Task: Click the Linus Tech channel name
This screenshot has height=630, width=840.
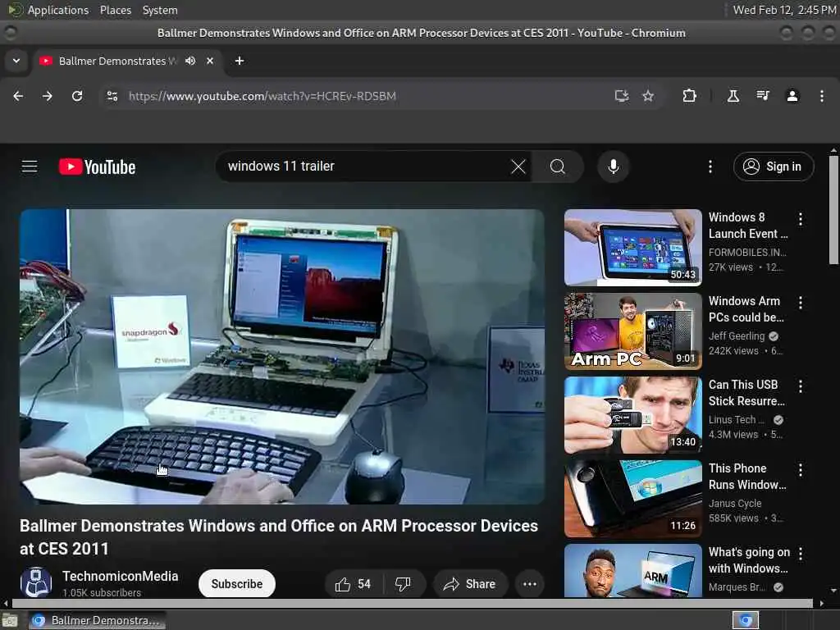Action: (736, 419)
